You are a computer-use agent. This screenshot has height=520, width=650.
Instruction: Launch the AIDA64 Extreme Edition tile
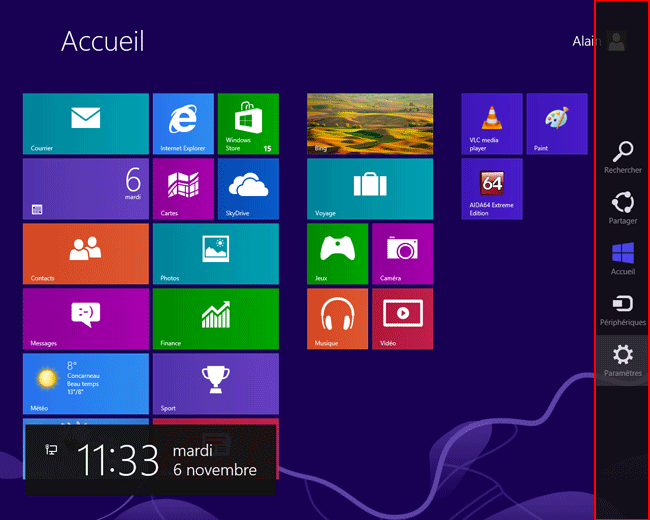pyautogui.click(x=492, y=189)
